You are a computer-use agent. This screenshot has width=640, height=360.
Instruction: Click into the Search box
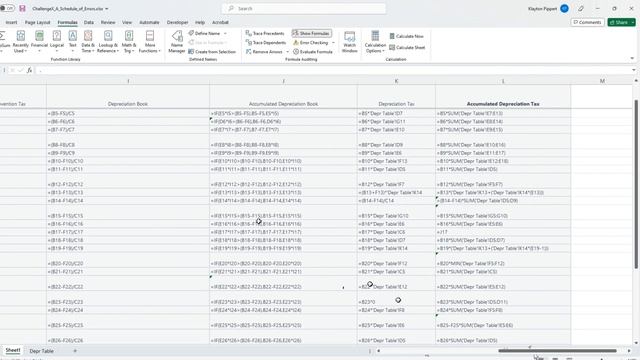(x=304, y=9)
